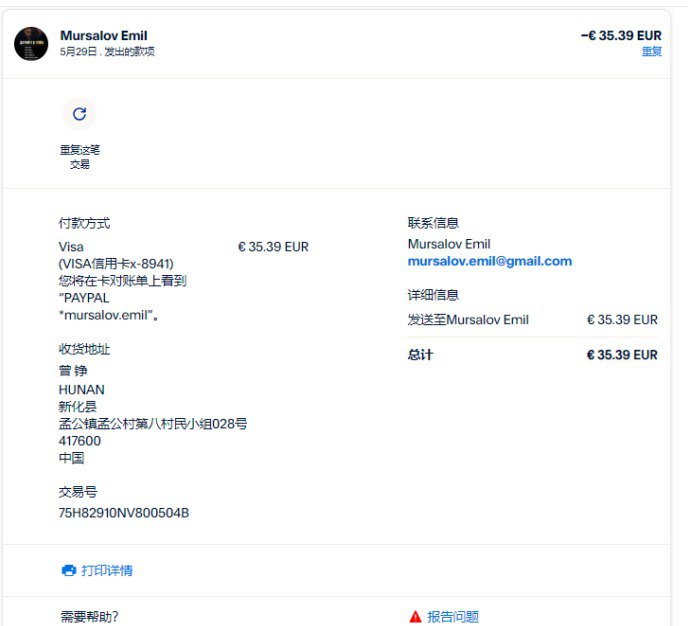Viewport: 688px width, 626px height.
Task: Click the VISA信用卡x-8941 card text
Action: click(116, 264)
